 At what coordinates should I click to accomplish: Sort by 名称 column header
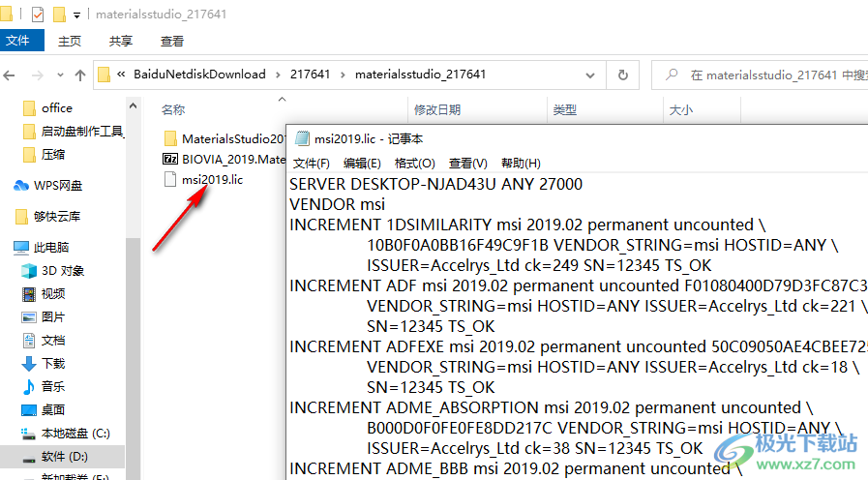pyautogui.click(x=173, y=109)
